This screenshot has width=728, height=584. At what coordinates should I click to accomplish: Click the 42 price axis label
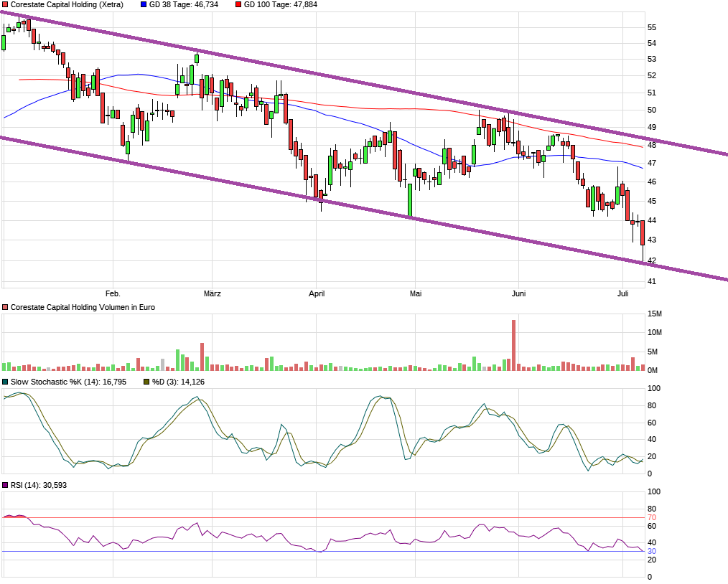(x=652, y=260)
